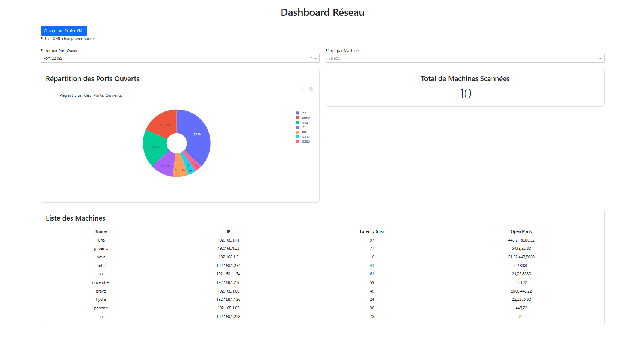Hide port 21 via legend entry
644x344 pixels.
(303, 127)
